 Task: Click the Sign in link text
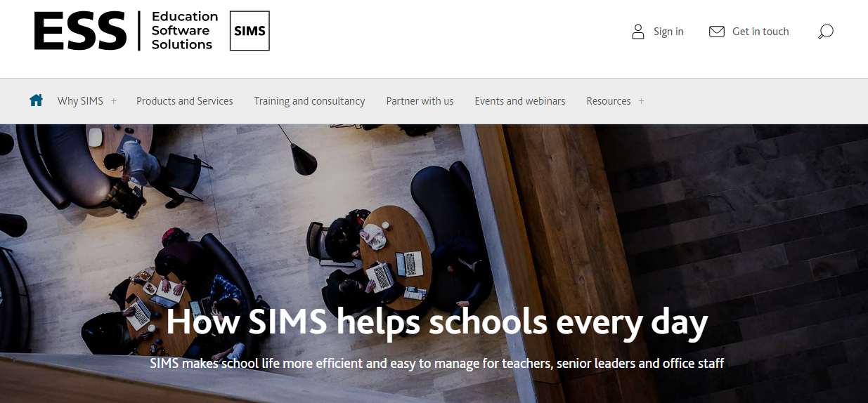click(x=668, y=32)
